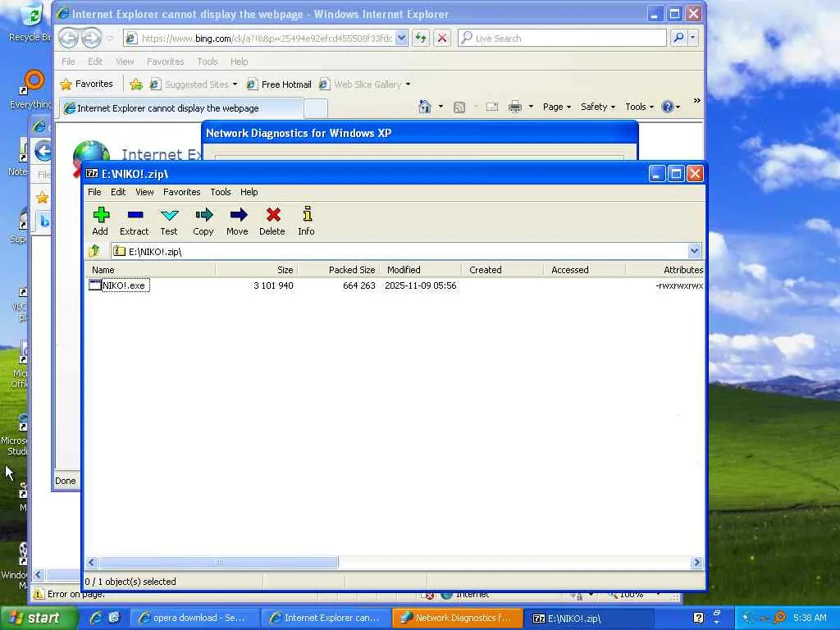
Task: Open the Info icon in 7-Zip toolbar
Action: coord(307,221)
